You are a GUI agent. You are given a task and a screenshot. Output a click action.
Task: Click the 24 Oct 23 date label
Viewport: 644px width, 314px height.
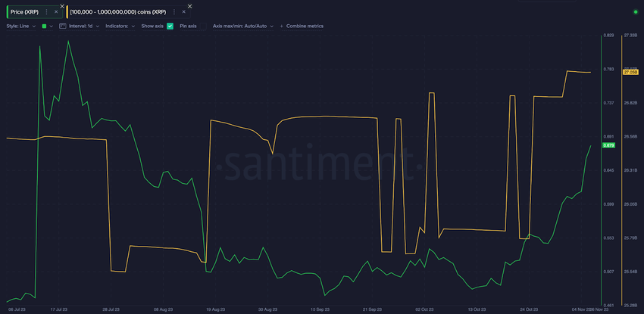pos(529,309)
